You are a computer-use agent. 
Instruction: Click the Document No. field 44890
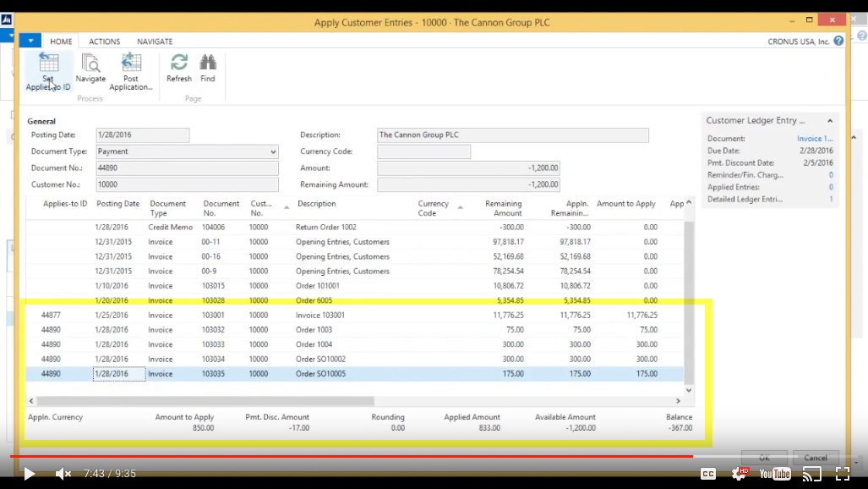click(x=187, y=168)
